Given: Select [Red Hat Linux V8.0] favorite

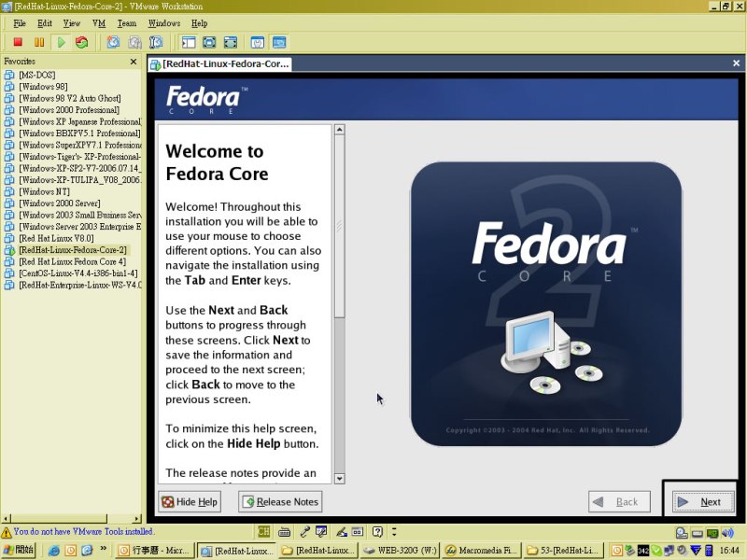Looking at the screenshot, I should coord(56,239).
